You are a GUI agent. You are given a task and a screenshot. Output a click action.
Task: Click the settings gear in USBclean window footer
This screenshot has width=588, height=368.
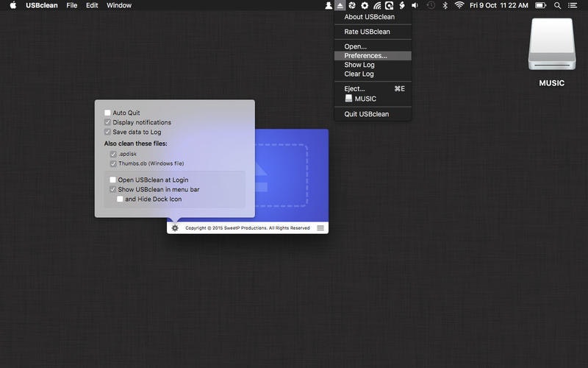click(x=175, y=228)
